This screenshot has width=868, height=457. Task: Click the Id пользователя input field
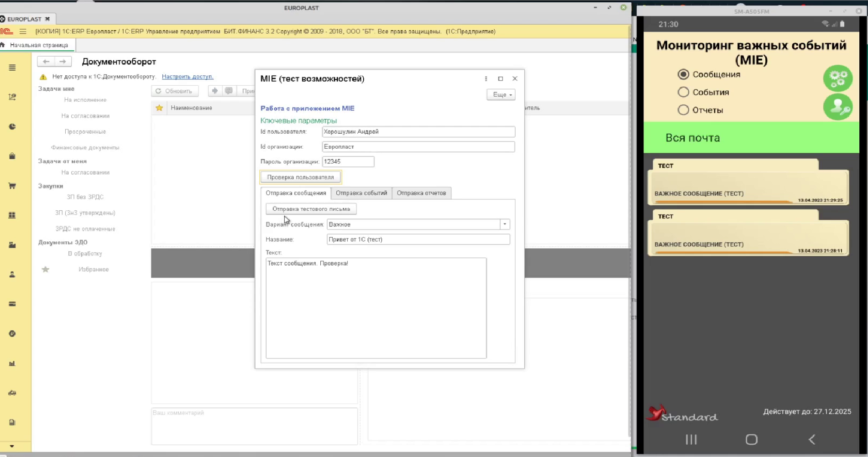point(418,132)
